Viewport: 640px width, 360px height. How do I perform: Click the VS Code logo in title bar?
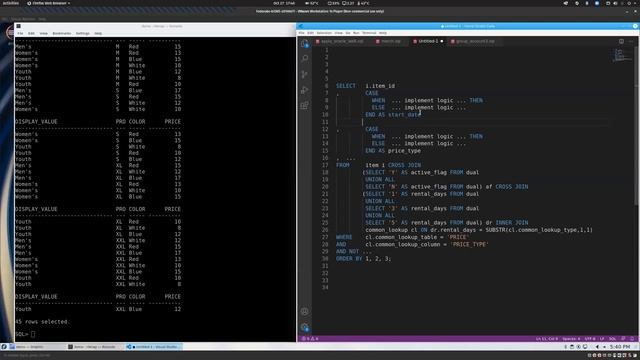pos(301,26)
